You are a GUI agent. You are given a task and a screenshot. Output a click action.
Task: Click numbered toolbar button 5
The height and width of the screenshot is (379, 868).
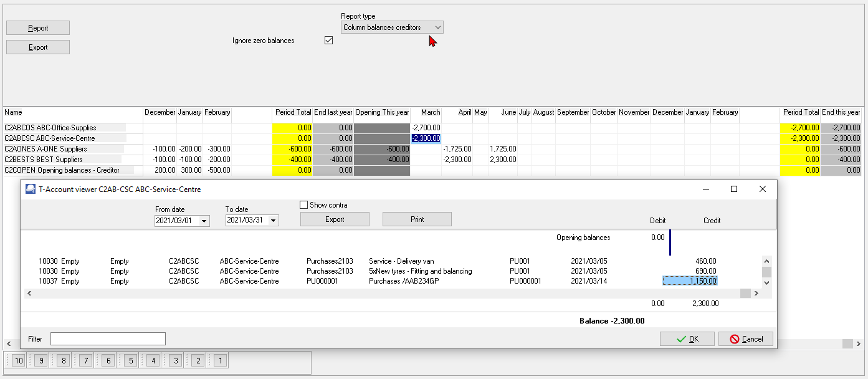pos(130,360)
